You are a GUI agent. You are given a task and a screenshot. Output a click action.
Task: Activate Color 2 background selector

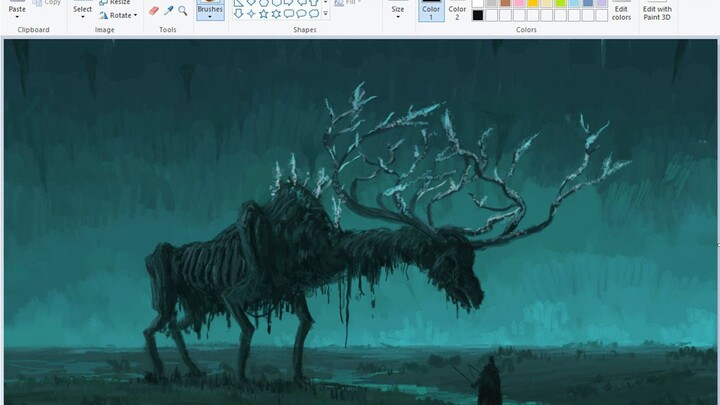click(457, 11)
